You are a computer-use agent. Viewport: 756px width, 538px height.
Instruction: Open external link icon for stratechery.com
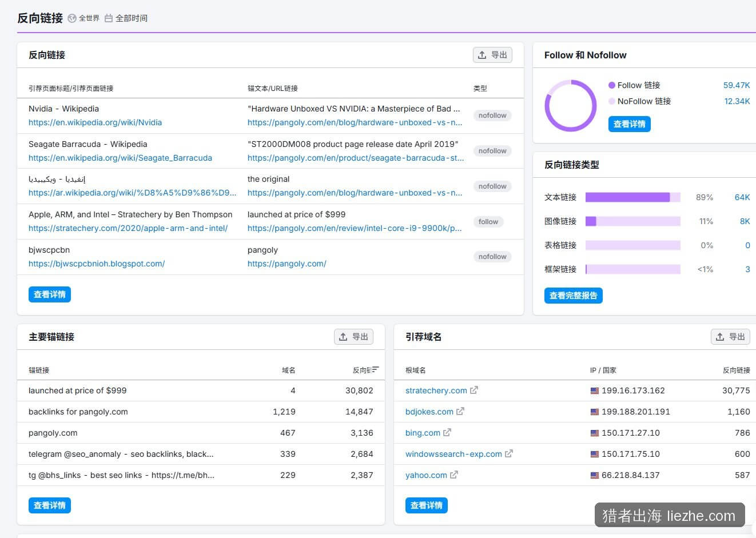[x=474, y=390]
